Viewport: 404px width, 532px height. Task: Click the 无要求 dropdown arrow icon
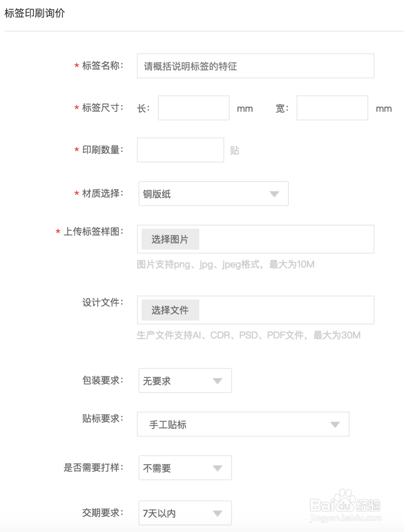click(x=218, y=381)
